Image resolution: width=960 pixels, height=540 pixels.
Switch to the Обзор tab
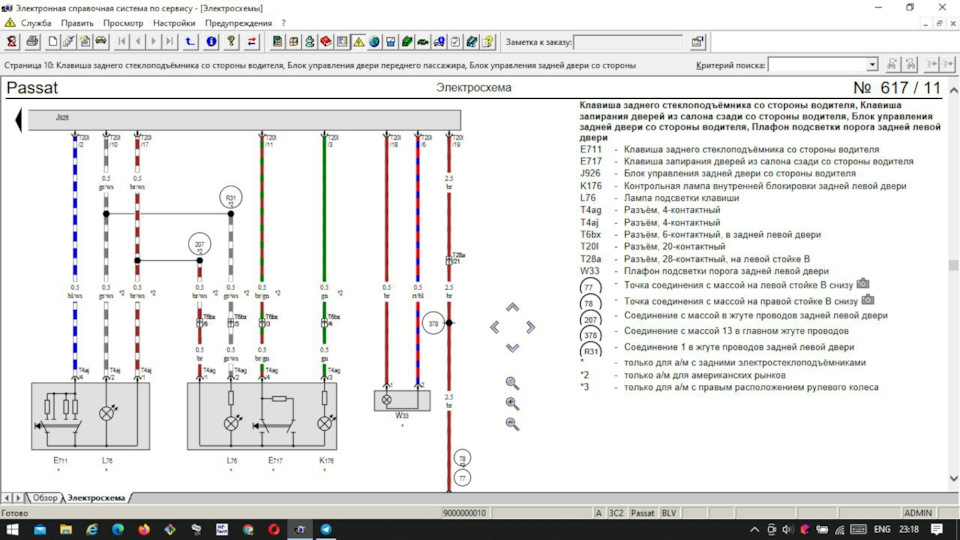(x=44, y=498)
